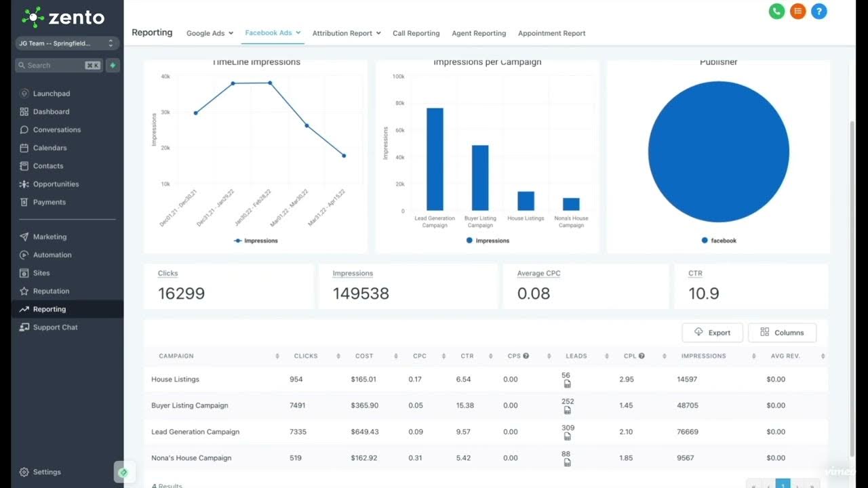Click the Dashboard grid icon
The width and height of the screenshot is (868, 488).
tap(24, 112)
